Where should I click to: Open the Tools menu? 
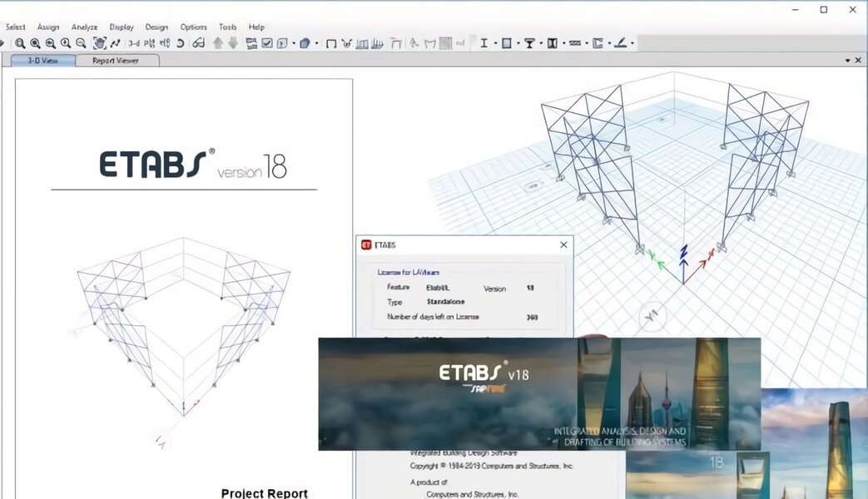227,27
